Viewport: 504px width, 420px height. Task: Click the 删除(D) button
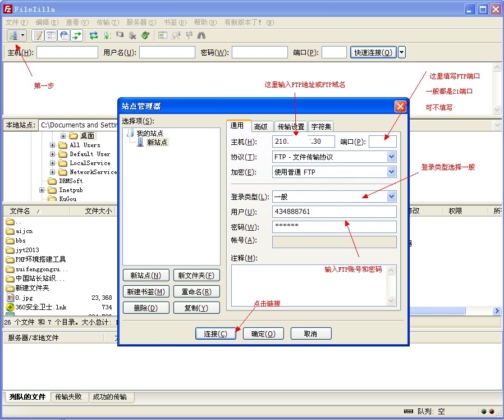tap(146, 308)
